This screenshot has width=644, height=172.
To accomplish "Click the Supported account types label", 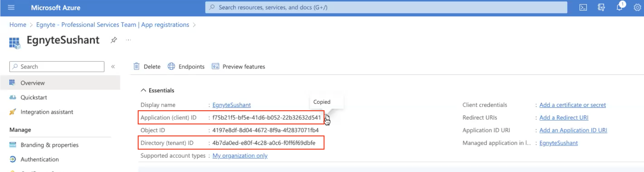I will (173, 156).
